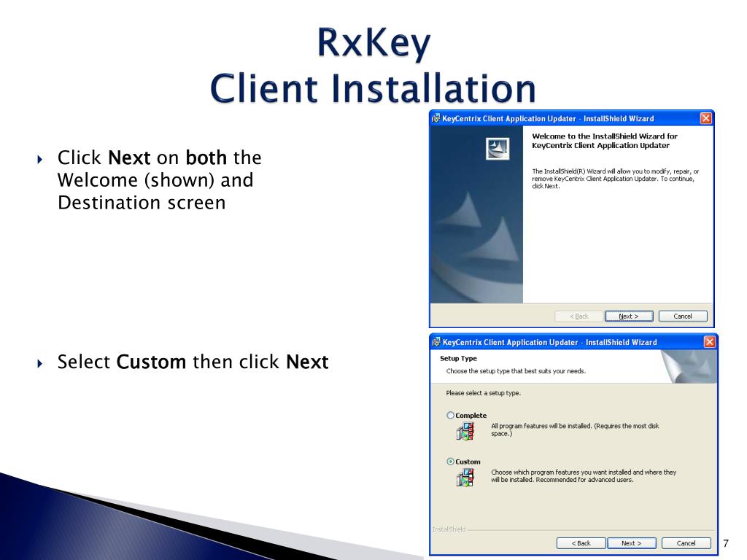Click the Custom setup computer icon

coord(465,478)
